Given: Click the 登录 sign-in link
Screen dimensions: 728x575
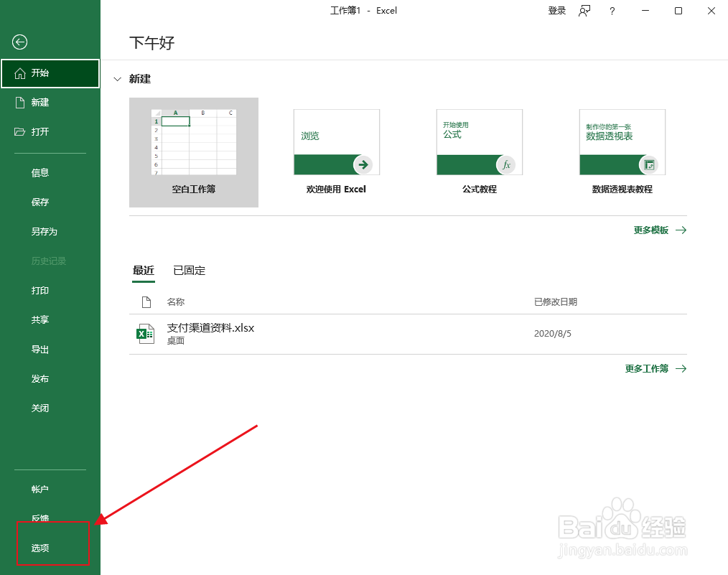Looking at the screenshot, I should tap(556, 11).
